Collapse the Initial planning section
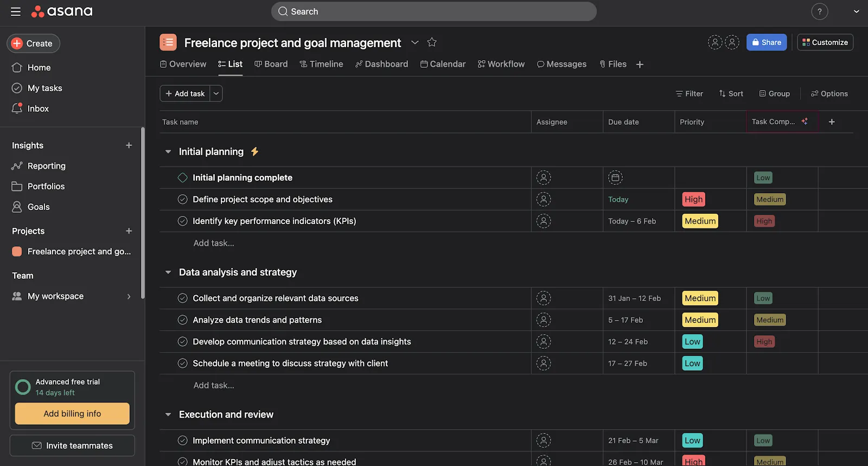The height and width of the screenshot is (466, 868). pos(168,152)
